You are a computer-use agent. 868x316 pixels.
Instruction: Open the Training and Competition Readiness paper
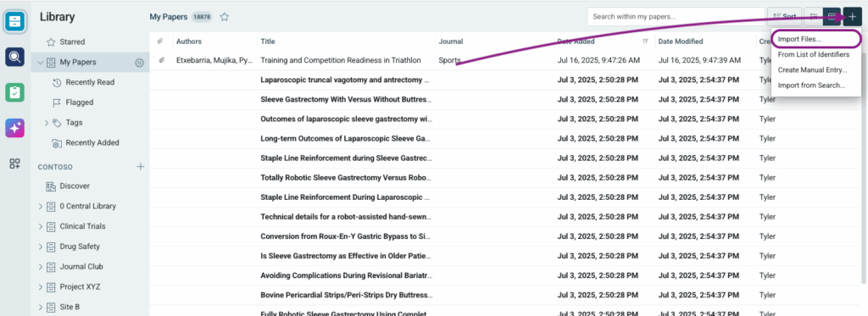pyautogui.click(x=341, y=60)
